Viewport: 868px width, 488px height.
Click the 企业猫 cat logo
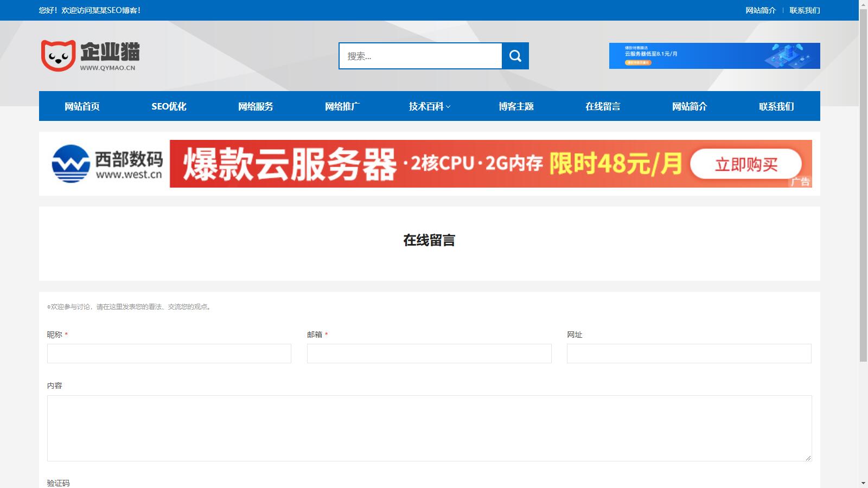click(90, 55)
